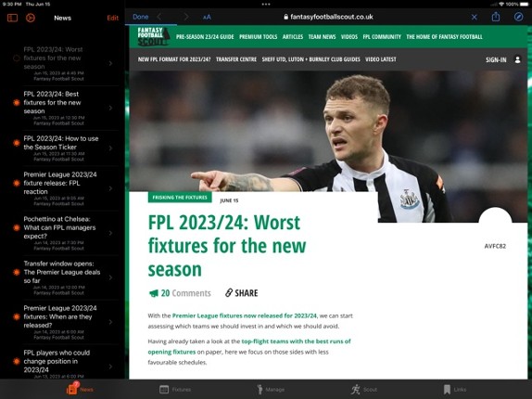Toggle the sidebar panel icon
The width and height of the screenshot is (532, 399).
point(13,18)
